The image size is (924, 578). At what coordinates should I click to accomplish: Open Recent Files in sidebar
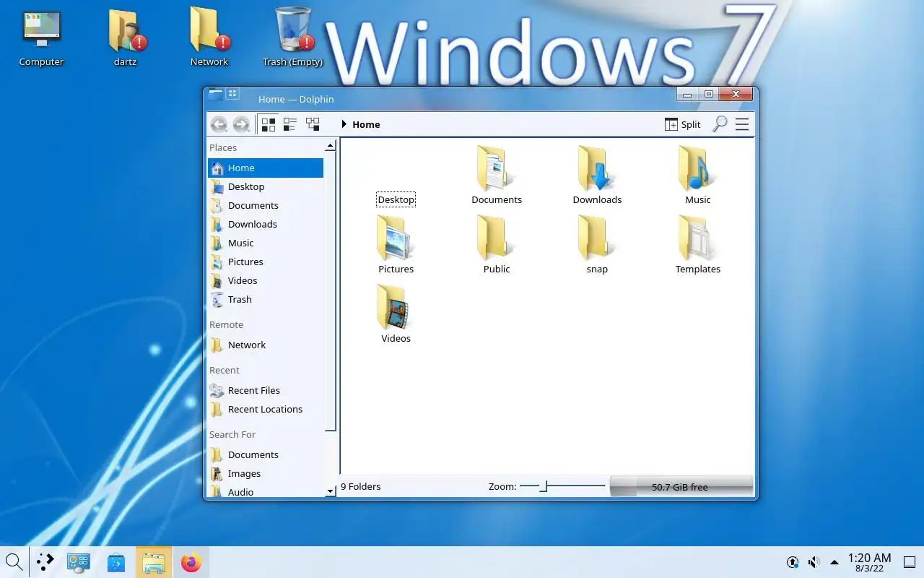pos(266,390)
